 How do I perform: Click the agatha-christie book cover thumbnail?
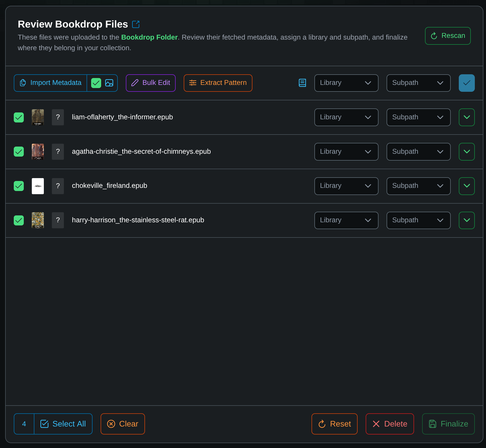[x=38, y=151]
